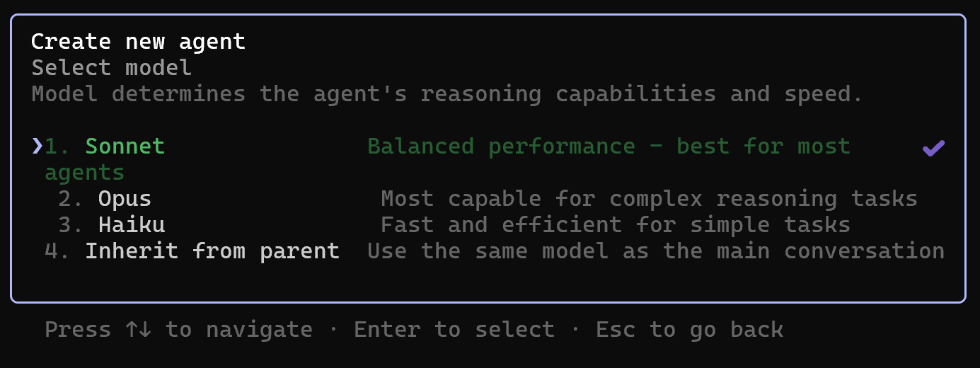This screenshot has width=980, height=368.
Task: Click the selection pointer arrow before Sonnet
Action: (37, 146)
